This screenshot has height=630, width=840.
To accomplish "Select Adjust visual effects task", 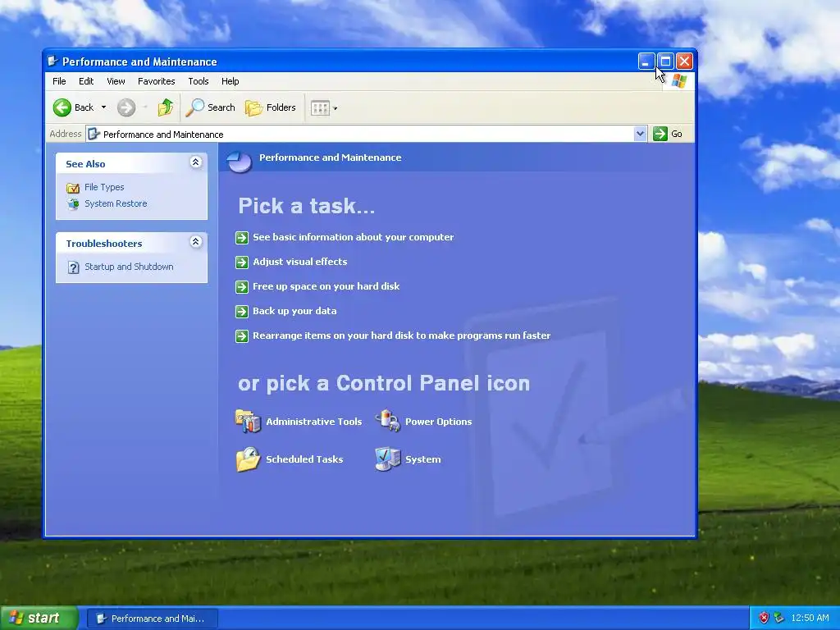I will pyautogui.click(x=300, y=262).
